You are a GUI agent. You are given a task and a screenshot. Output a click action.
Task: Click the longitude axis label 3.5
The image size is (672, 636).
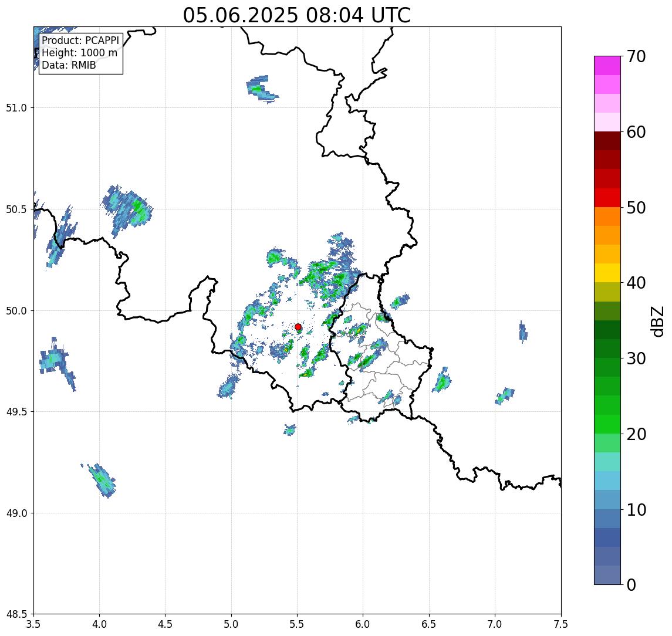pyautogui.click(x=33, y=624)
